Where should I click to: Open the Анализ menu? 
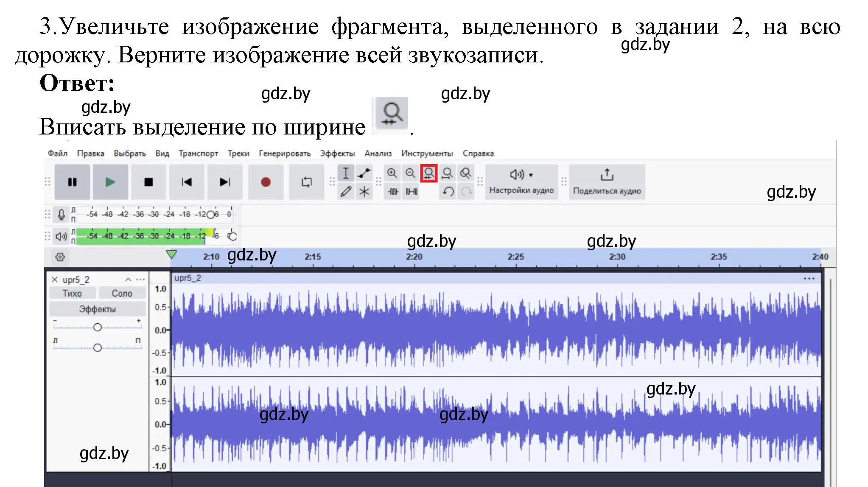tap(378, 153)
